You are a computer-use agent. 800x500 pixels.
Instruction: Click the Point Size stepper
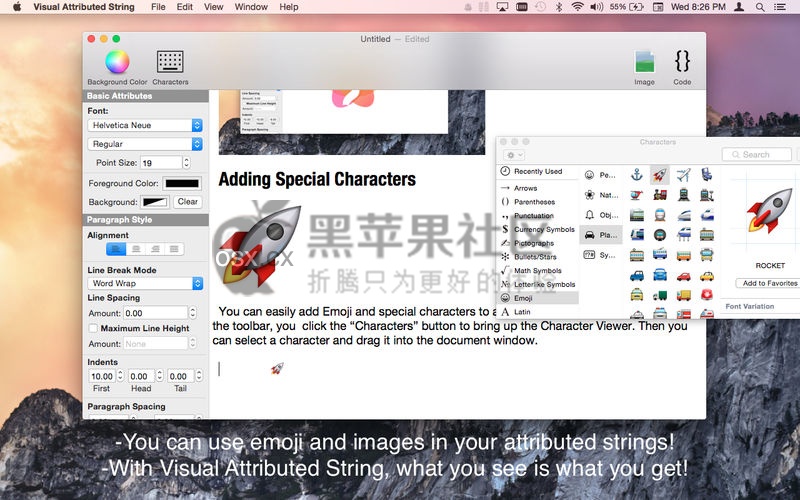tap(186, 163)
